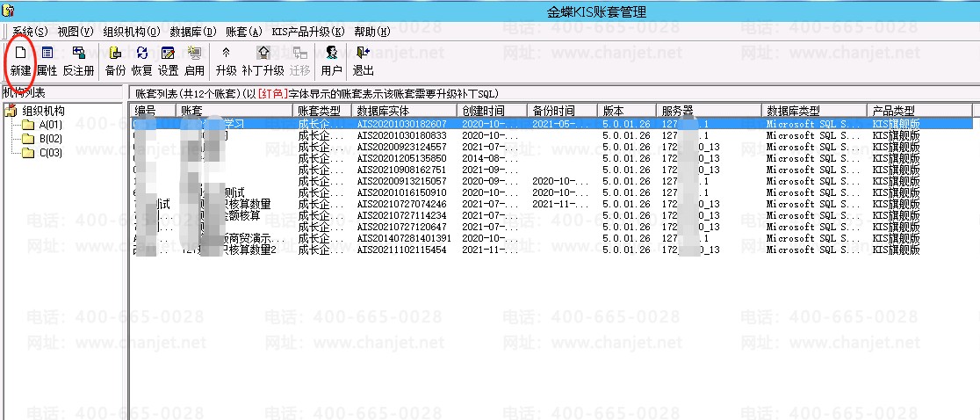Click the 恢复 (Restore) toolbar icon
This screenshot has width=980, height=420.
[142, 62]
